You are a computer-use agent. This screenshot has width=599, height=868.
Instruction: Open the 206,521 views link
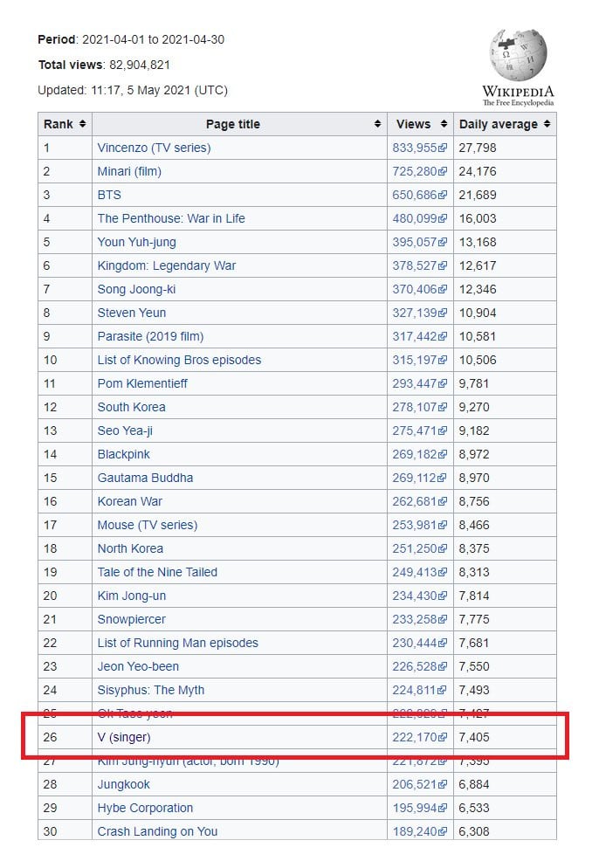point(415,784)
